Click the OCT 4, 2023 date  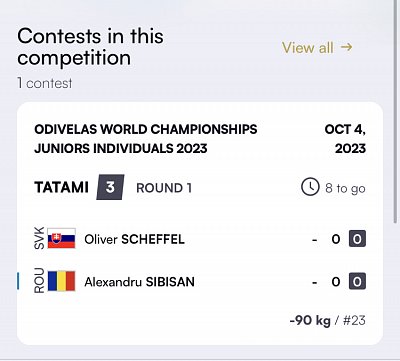pyautogui.click(x=345, y=139)
